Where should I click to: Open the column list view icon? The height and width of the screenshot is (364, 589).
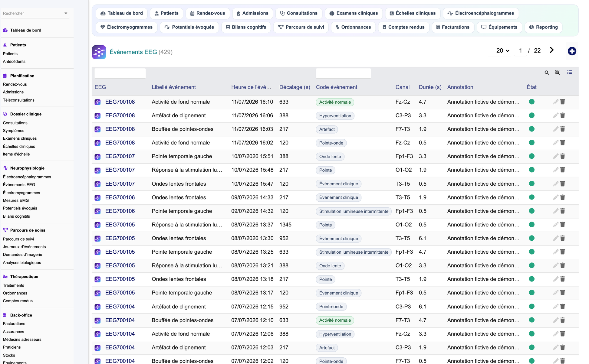click(570, 72)
